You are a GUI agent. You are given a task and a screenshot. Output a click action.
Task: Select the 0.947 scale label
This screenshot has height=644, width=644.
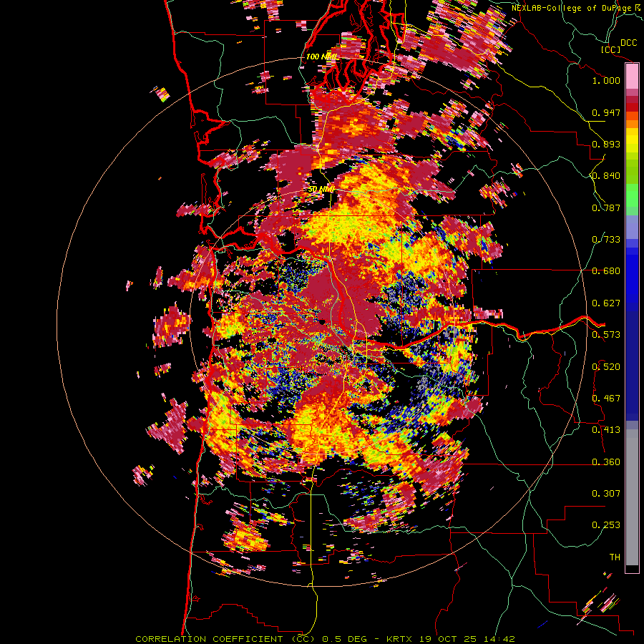tap(606, 112)
